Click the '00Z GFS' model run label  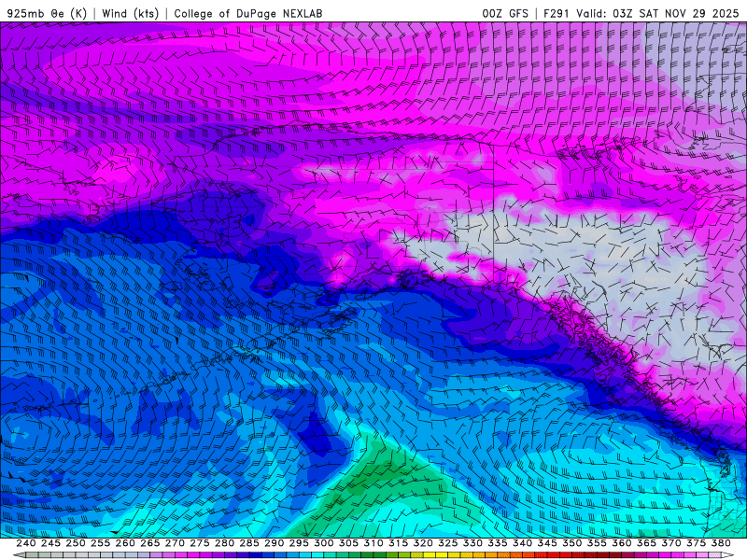coord(505,14)
